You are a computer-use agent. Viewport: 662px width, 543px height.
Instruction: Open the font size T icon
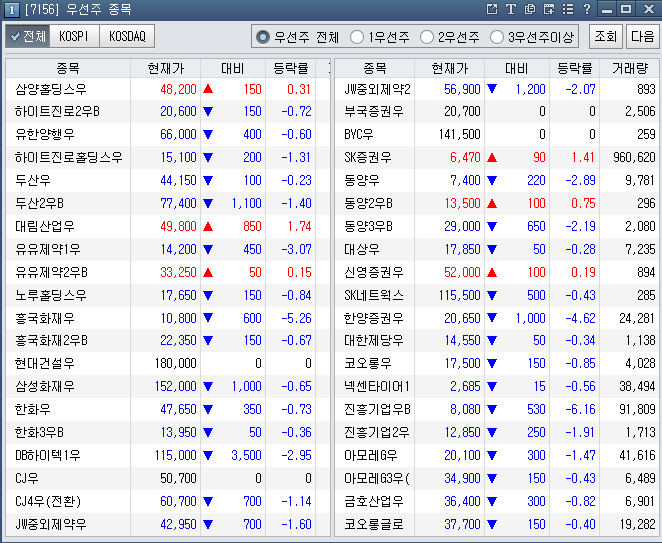(x=511, y=9)
